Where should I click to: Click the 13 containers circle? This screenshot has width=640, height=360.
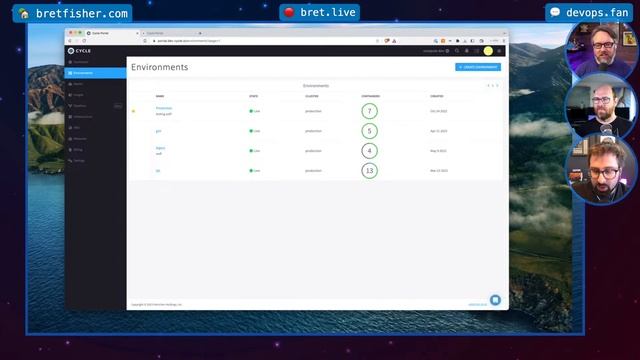(x=369, y=171)
